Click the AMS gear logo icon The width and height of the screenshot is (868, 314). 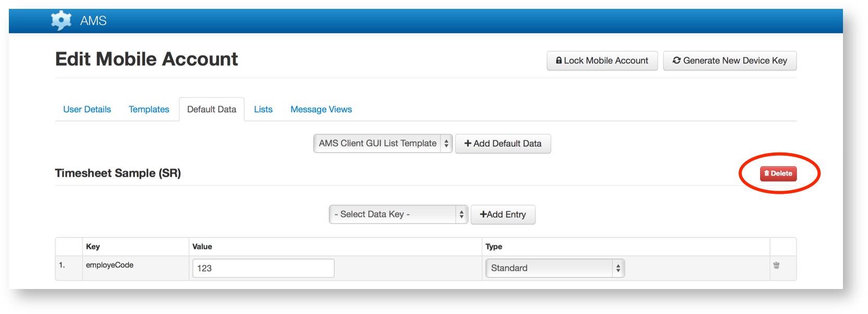(x=61, y=20)
